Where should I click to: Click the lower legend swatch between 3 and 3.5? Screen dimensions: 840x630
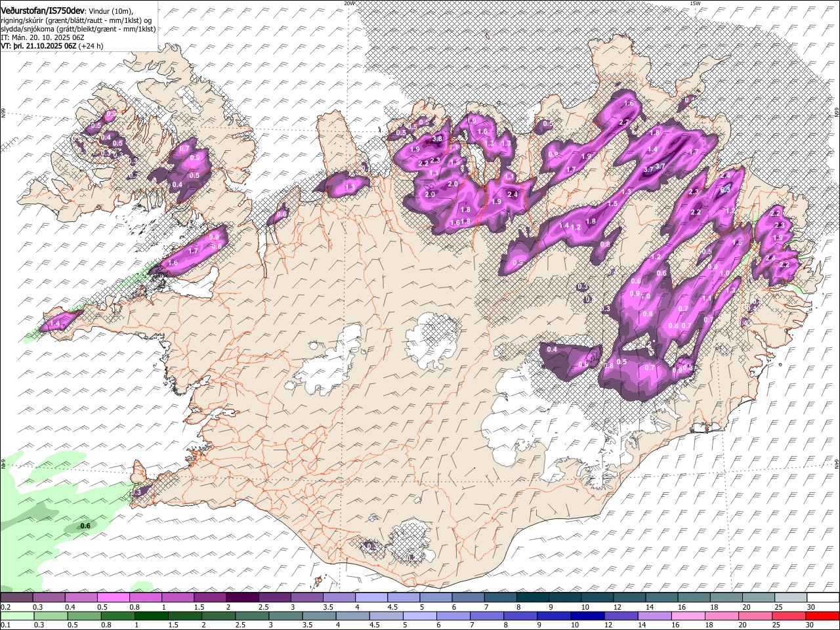pyautogui.click(x=285, y=616)
